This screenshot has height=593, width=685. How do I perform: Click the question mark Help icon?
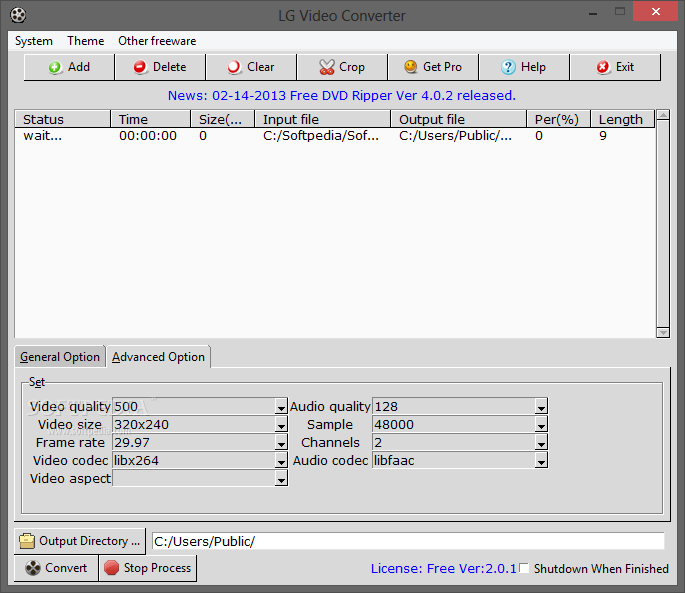coord(508,67)
